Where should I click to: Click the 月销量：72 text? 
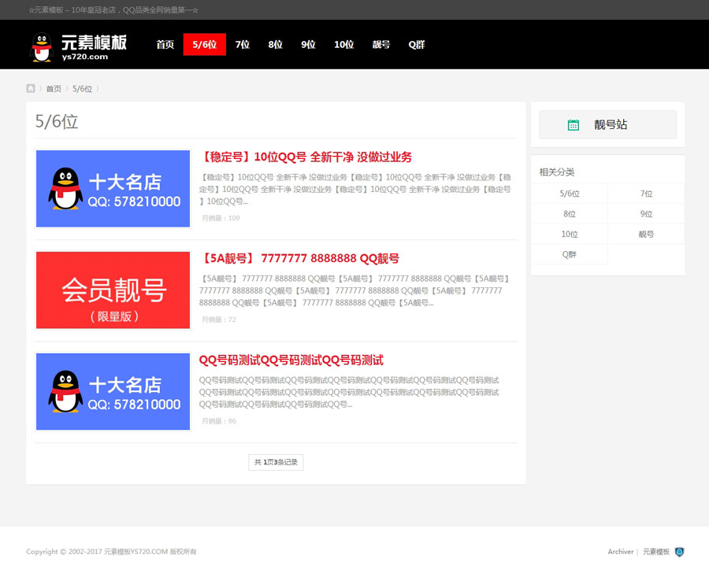(219, 320)
